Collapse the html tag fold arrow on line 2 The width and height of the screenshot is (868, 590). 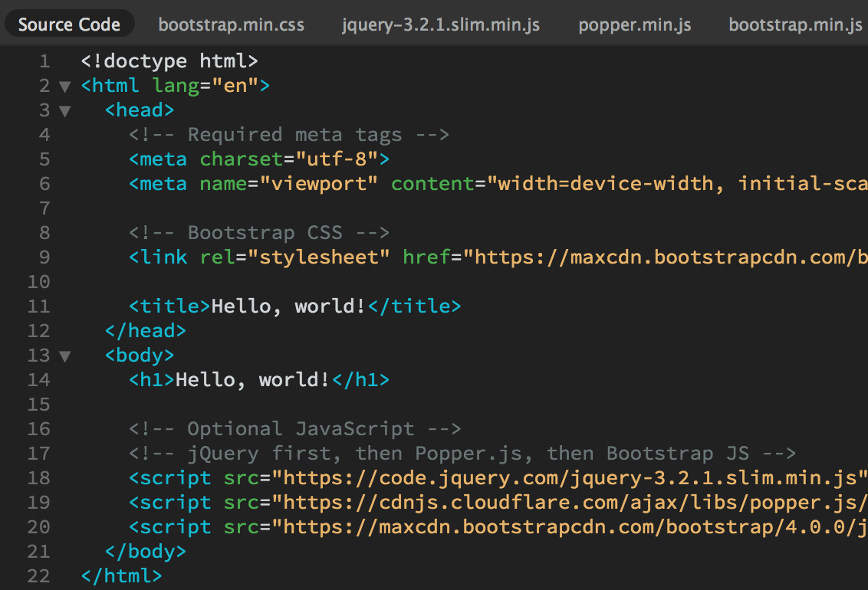tap(64, 87)
